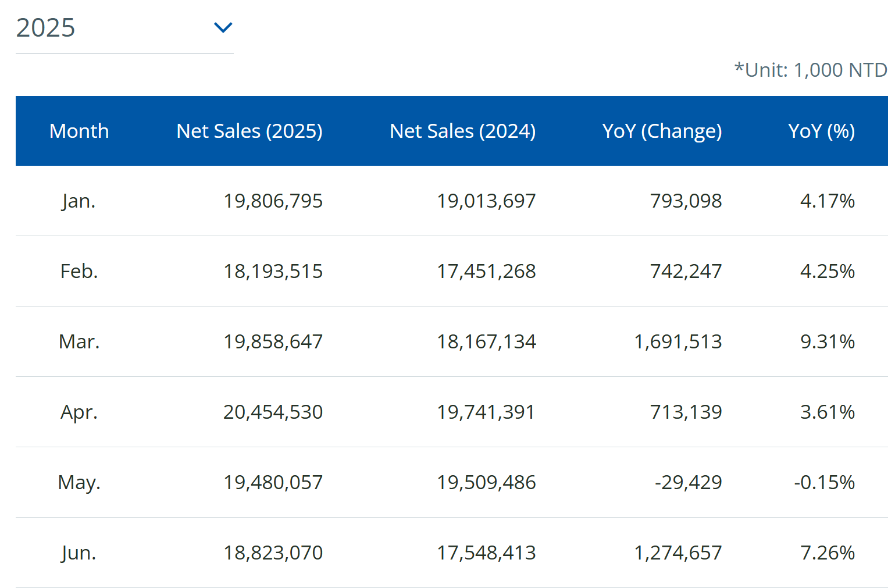Select the Apr. month cell
The image size is (895, 588).
(x=79, y=412)
